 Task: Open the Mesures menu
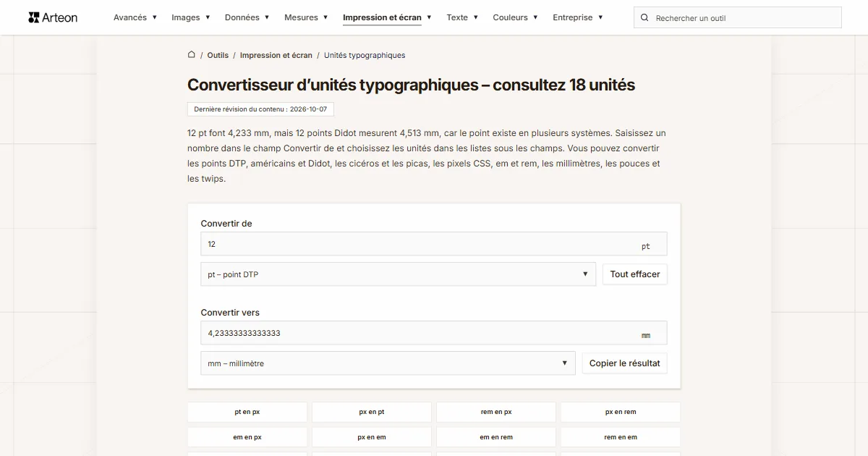coord(306,17)
